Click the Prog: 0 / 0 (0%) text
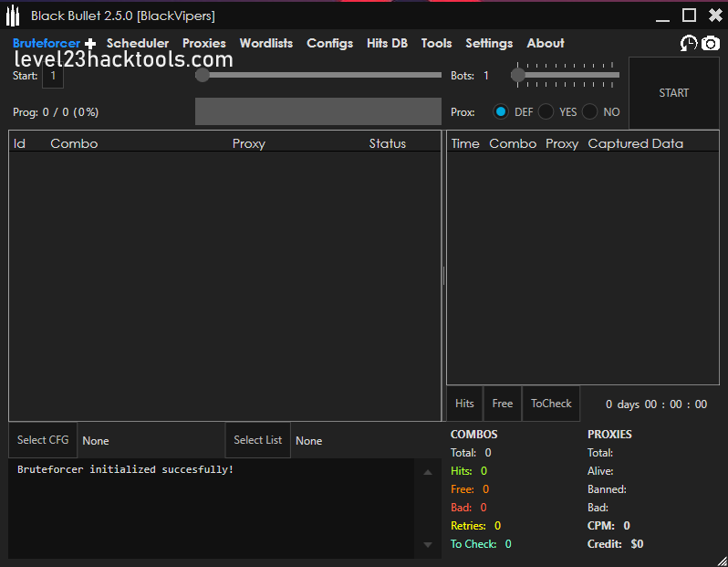This screenshot has width=728, height=567. (56, 112)
